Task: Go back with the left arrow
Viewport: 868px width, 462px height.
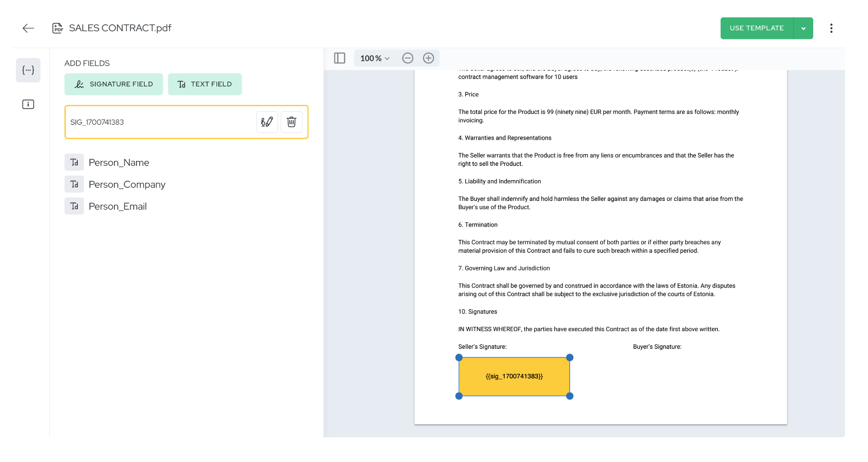Action: click(28, 28)
